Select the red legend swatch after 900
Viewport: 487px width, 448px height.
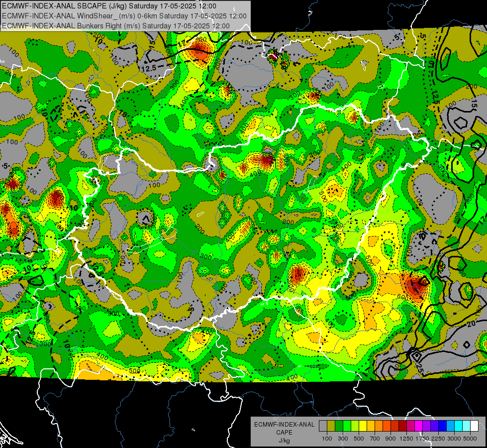click(x=395, y=426)
